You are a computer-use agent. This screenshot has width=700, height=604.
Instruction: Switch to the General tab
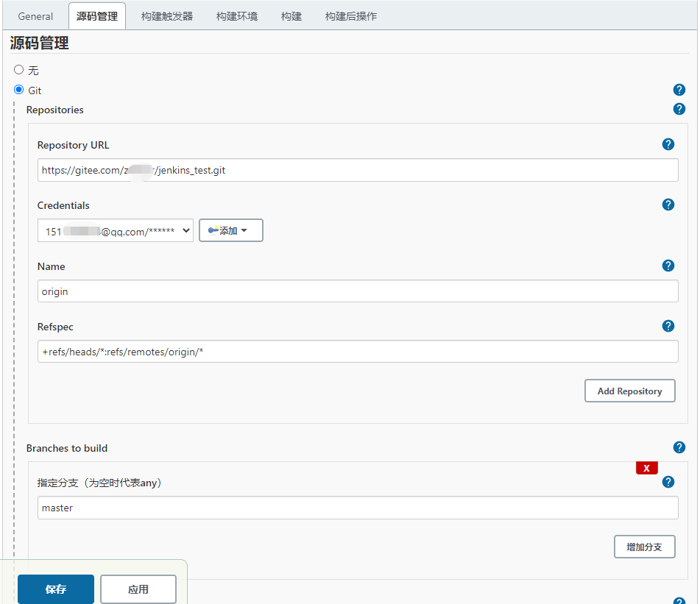(35, 16)
